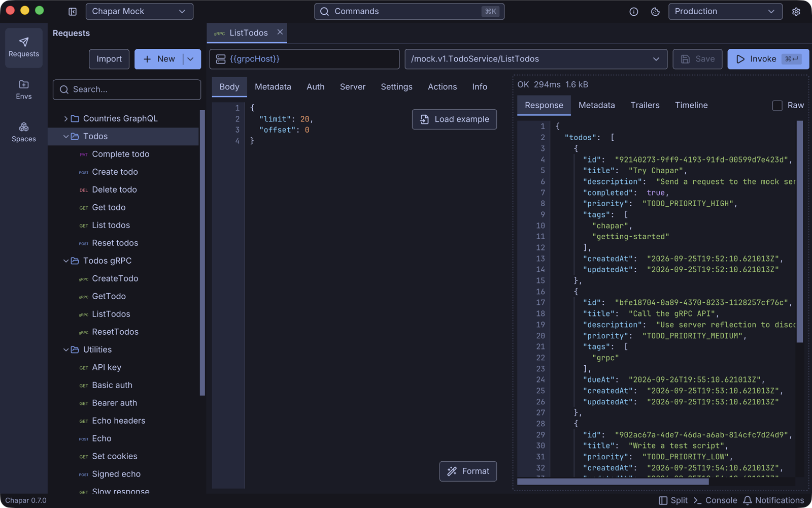Select the Bearer auth request
This screenshot has height=508, width=812.
click(x=123, y=403)
